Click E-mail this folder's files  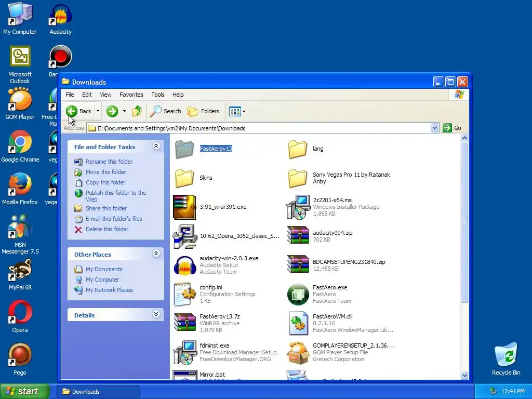[x=114, y=219]
